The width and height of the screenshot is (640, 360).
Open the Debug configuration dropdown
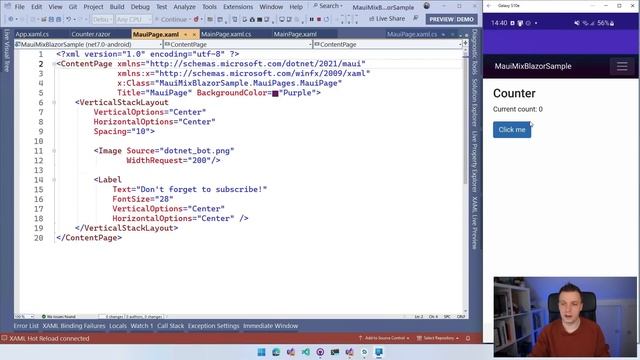(x=102, y=19)
